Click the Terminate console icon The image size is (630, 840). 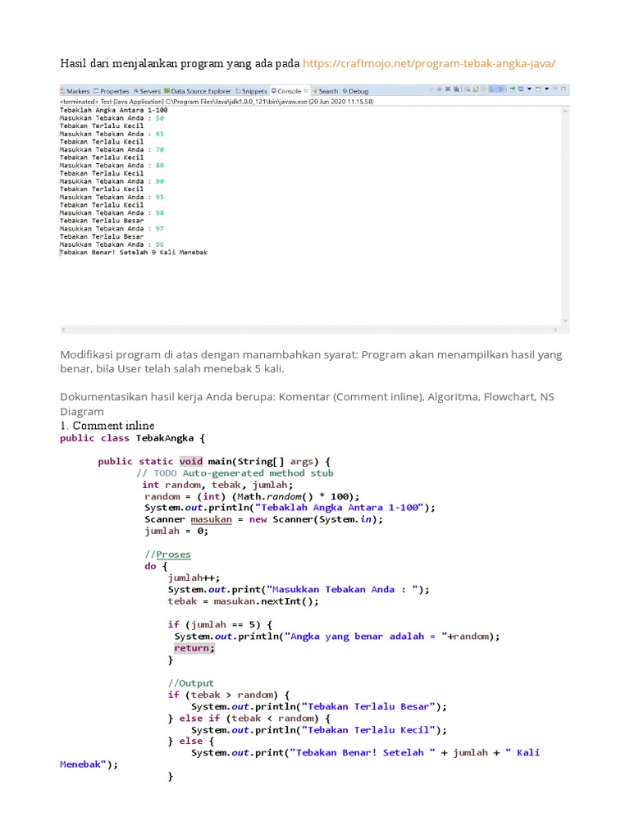(x=440, y=89)
